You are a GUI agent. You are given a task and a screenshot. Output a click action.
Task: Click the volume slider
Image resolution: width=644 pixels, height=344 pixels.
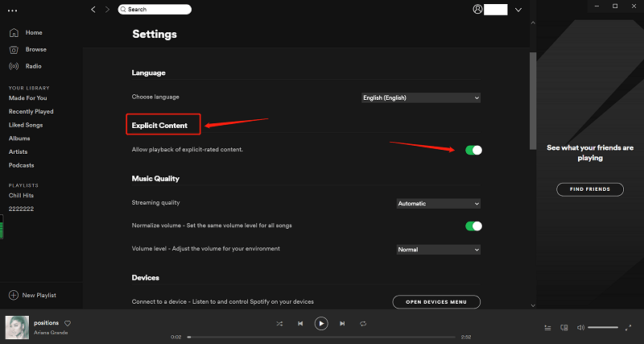[602, 328]
